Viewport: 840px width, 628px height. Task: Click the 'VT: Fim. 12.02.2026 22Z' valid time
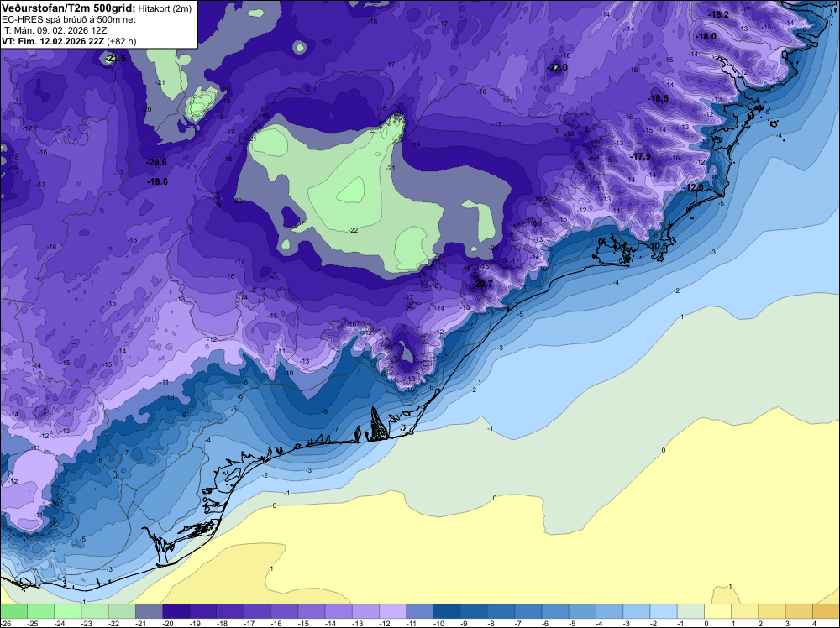tap(53, 41)
